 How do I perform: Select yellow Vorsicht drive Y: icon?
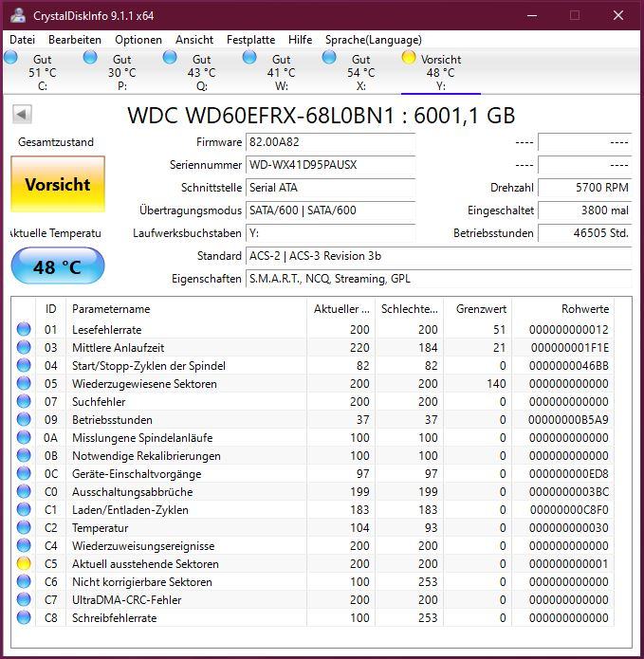coord(409,57)
